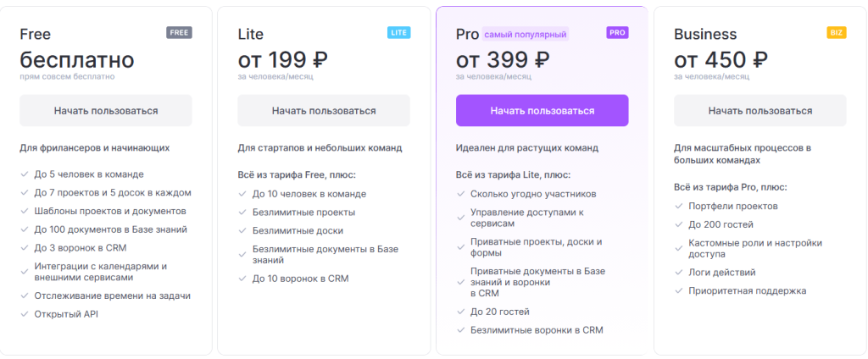The width and height of the screenshot is (868, 359).
Task: Click the "Приоритетная поддержка" feature text
Action: pos(742,290)
